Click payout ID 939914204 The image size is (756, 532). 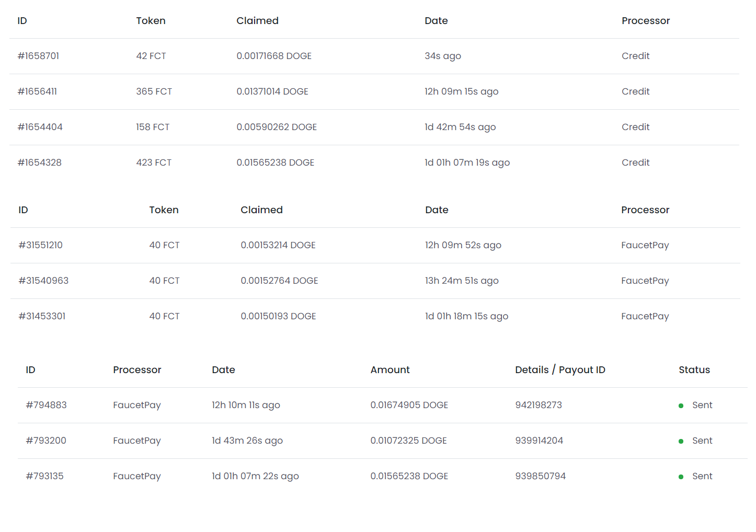[x=539, y=441]
